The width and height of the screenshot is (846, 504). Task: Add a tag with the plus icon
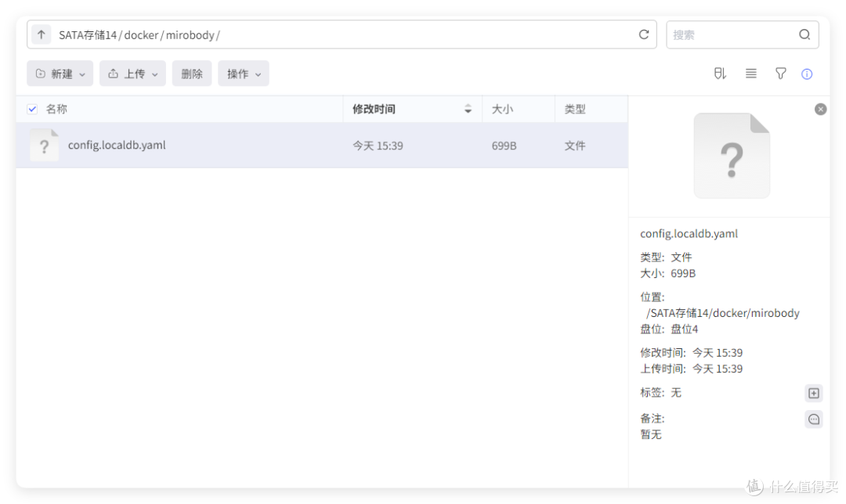[814, 394]
